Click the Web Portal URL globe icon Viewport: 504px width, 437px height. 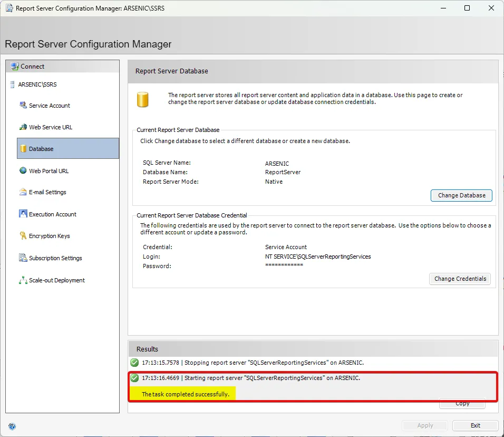[23, 170]
